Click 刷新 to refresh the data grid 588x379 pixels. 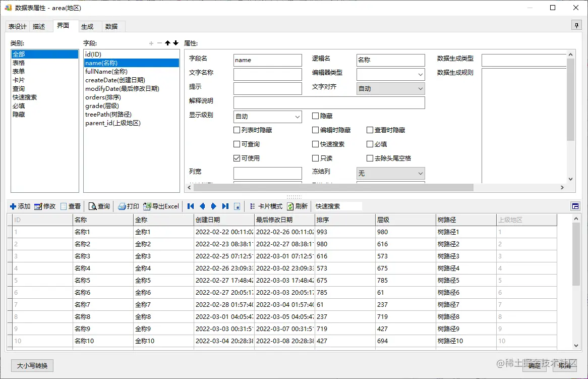[x=298, y=206]
